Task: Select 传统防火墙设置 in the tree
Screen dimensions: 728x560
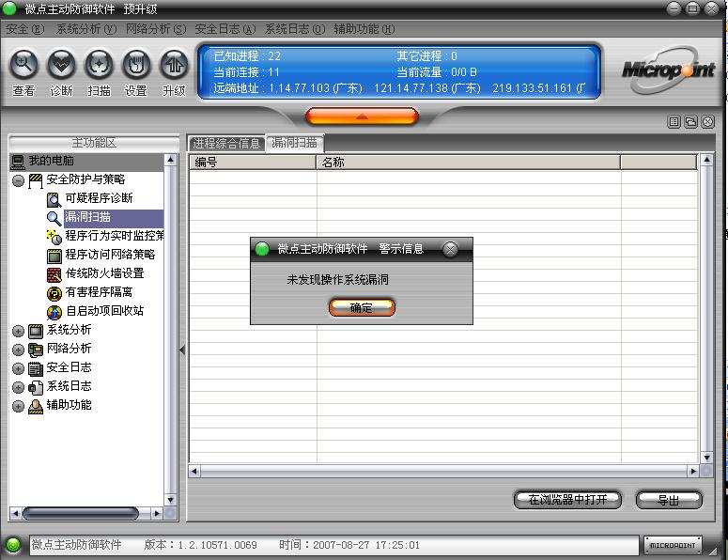Action: (x=104, y=273)
